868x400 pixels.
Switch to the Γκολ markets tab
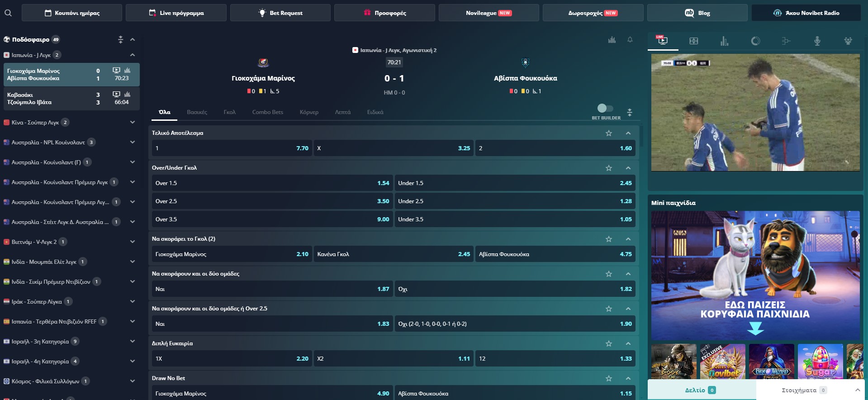click(229, 112)
